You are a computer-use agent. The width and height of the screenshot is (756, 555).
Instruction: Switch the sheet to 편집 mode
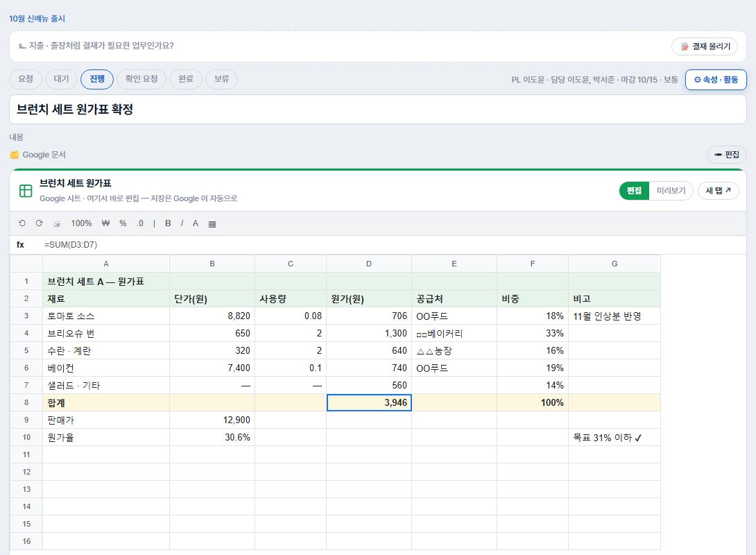tap(634, 191)
